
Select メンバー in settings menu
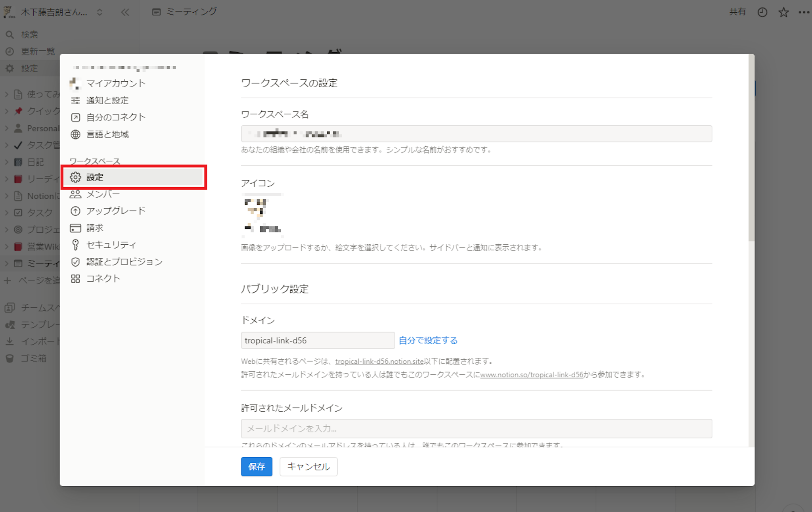tap(103, 194)
